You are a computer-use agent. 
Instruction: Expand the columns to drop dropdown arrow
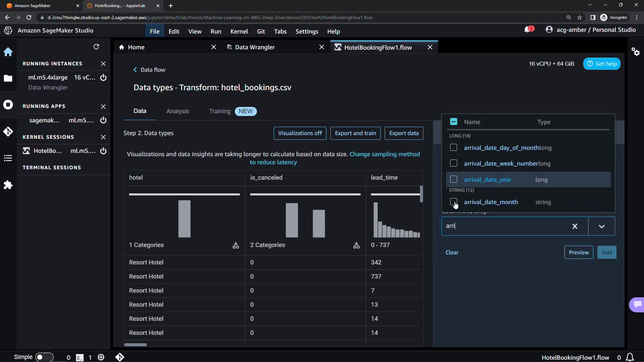601,226
